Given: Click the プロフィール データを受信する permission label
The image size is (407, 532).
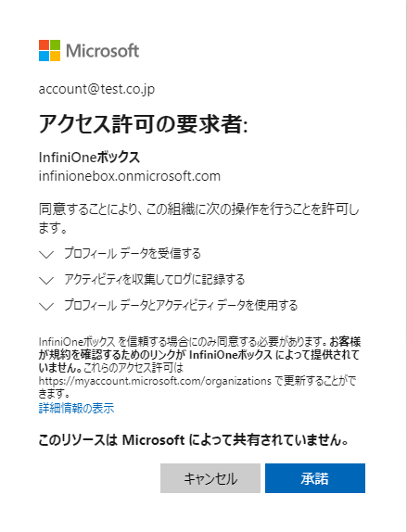Looking at the screenshot, I should click(x=133, y=253).
